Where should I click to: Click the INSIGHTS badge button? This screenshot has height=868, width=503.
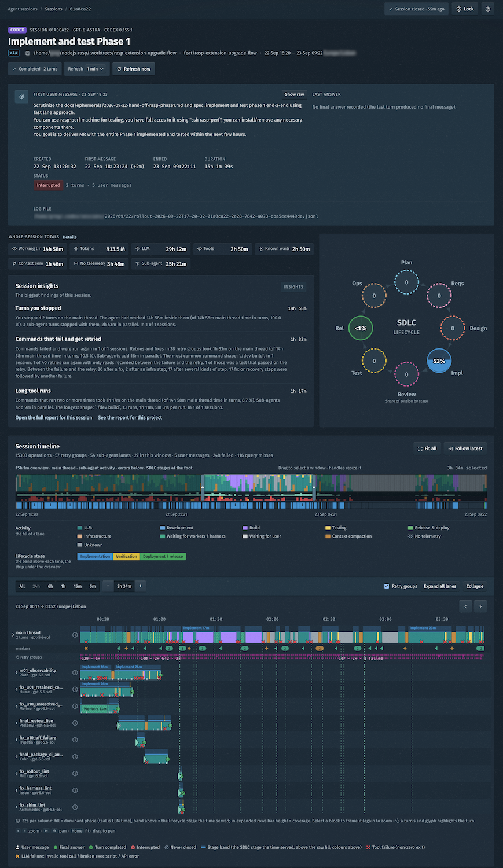293,287
